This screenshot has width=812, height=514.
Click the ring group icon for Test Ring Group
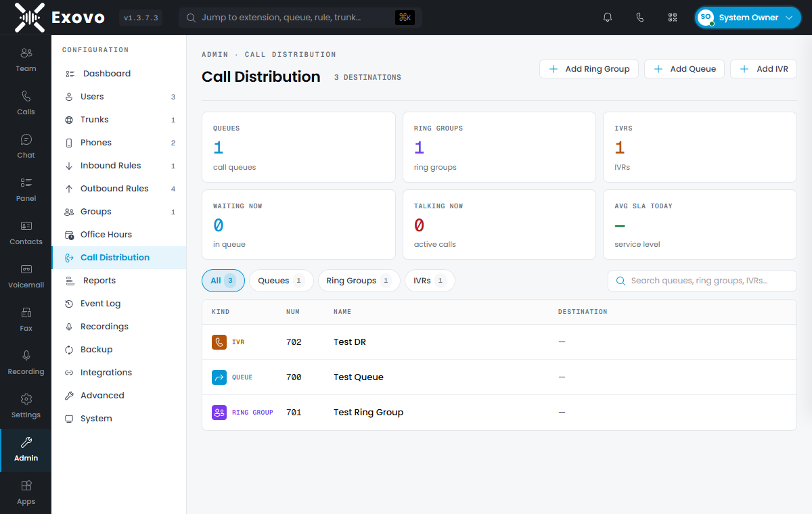click(219, 413)
